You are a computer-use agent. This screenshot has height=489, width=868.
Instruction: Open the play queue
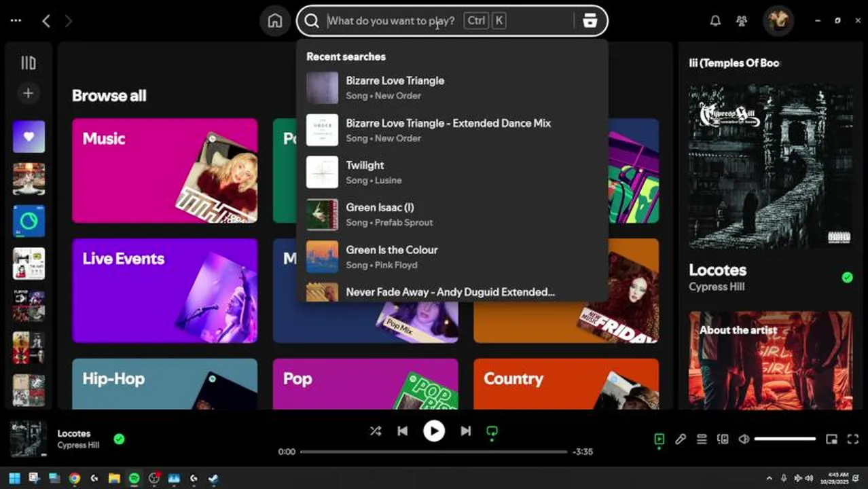702,439
